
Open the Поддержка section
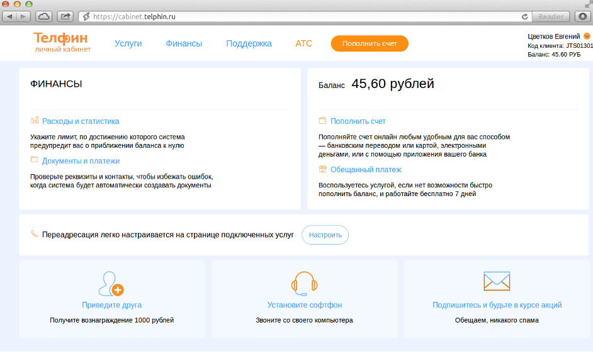[248, 43]
